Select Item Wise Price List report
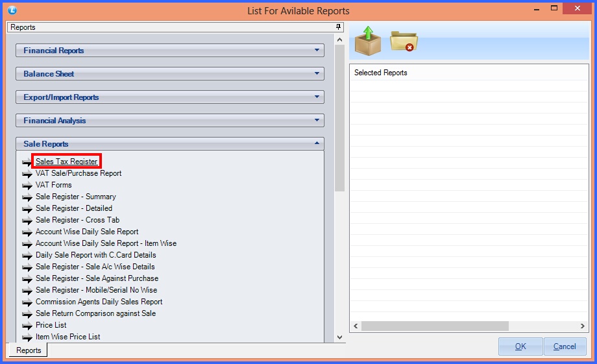Screen dimensions: 597x364 click(67, 337)
